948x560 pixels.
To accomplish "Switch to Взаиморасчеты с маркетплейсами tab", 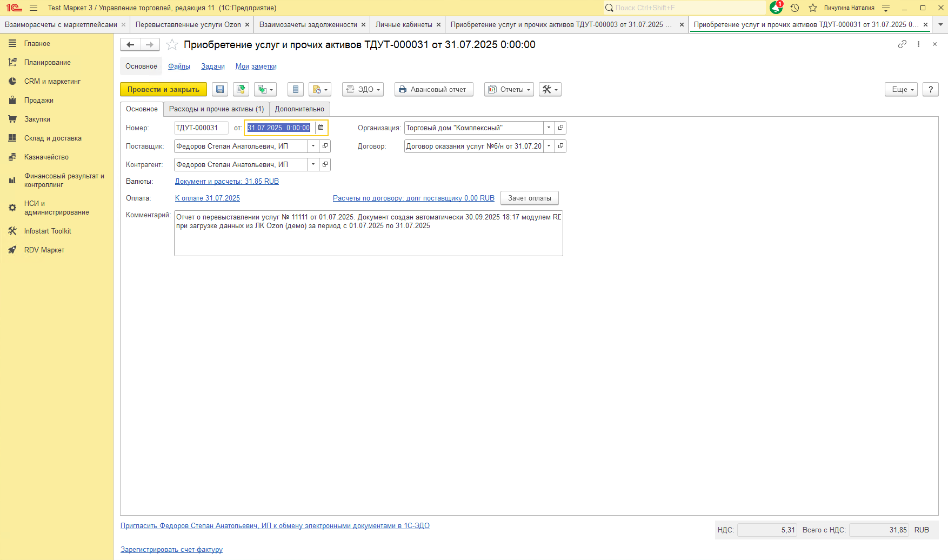I will pos(61,25).
